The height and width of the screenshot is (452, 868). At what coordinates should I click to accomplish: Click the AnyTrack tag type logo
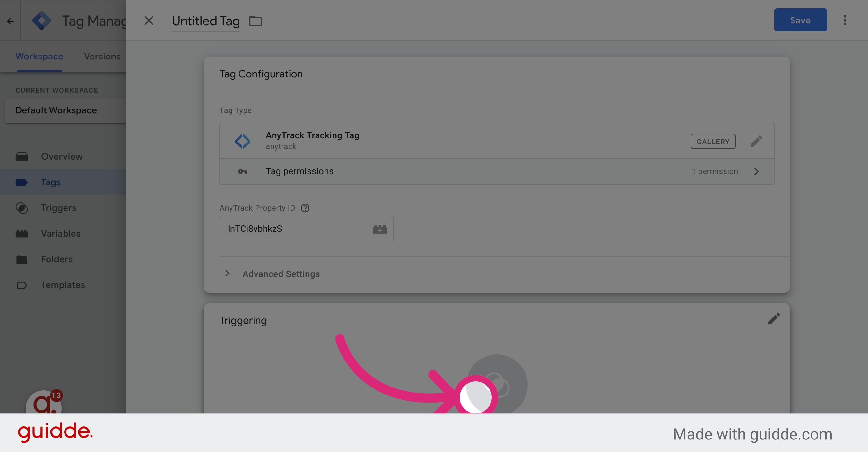pyautogui.click(x=243, y=141)
